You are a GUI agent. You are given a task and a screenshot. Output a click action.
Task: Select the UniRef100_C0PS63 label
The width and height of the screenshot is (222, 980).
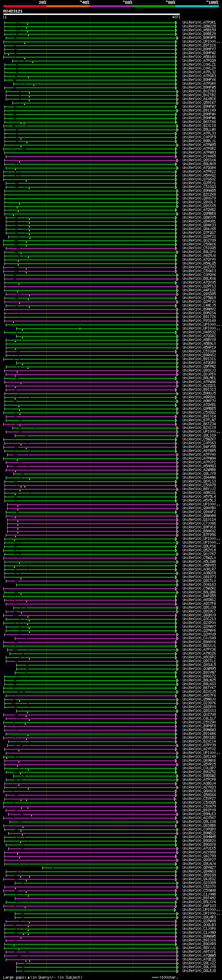point(199,443)
